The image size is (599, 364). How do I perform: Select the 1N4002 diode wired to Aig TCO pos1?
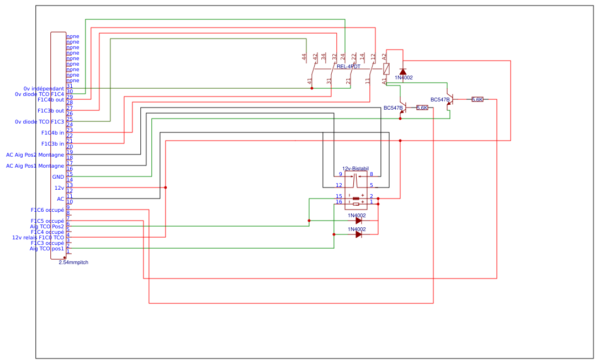pos(358,234)
